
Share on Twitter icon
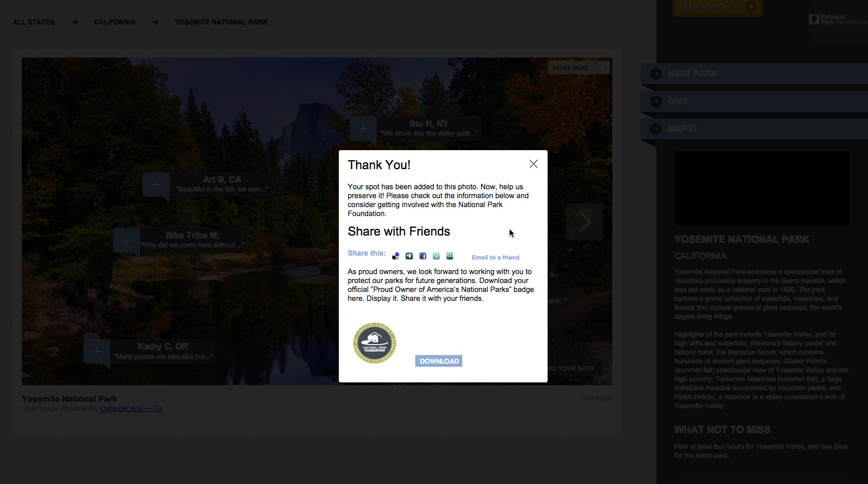point(436,256)
